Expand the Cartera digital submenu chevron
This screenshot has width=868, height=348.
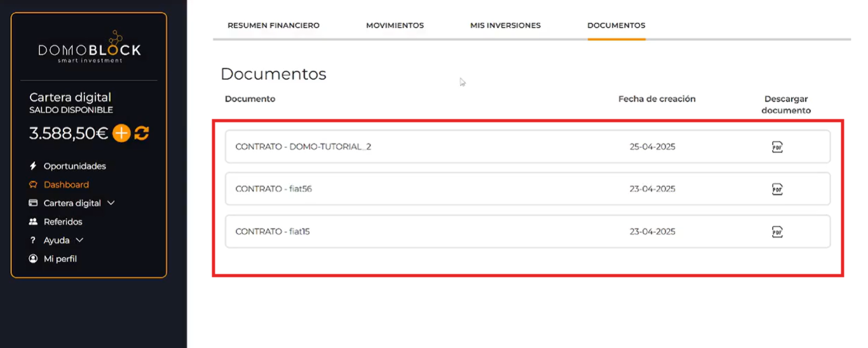point(111,203)
